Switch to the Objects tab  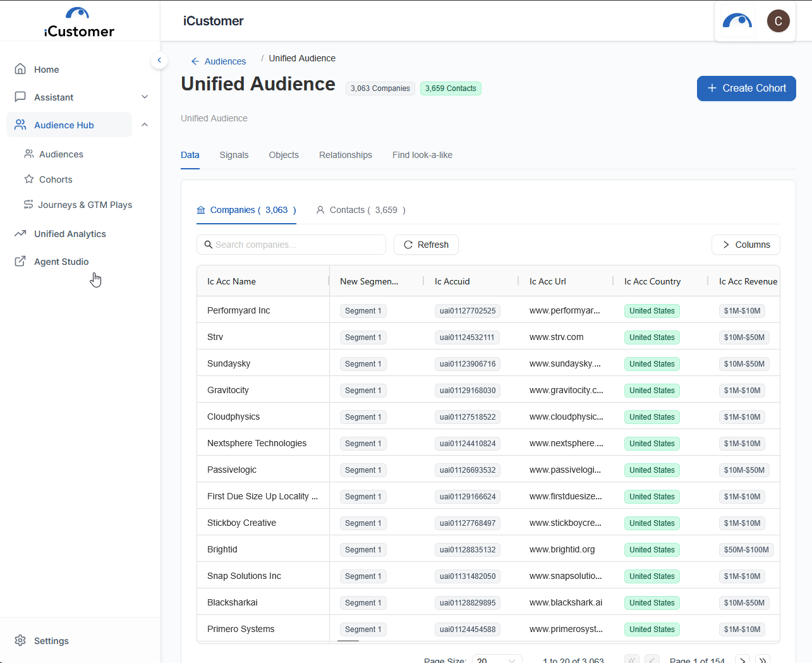284,155
